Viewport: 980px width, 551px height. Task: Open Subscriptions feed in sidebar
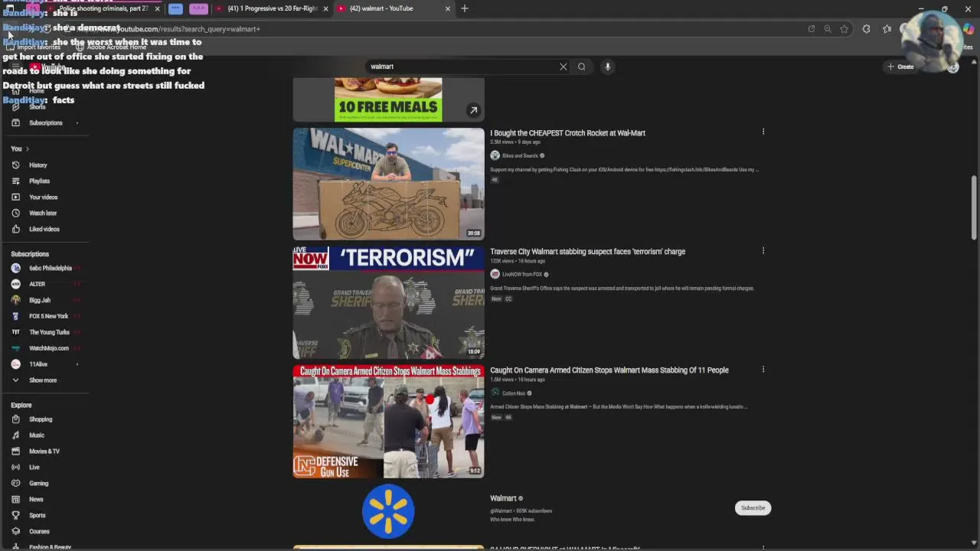45,123
